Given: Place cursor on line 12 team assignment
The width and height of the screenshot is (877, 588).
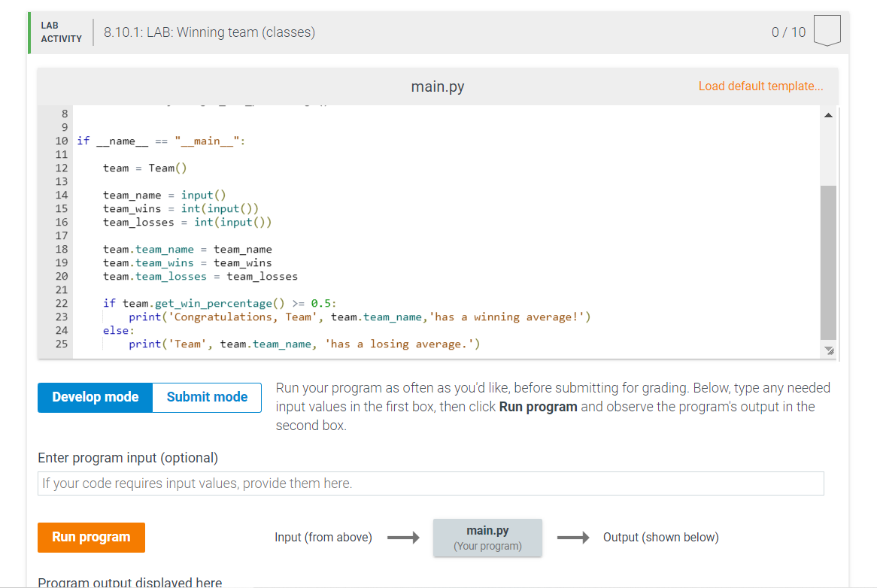Looking at the screenshot, I should [x=145, y=168].
